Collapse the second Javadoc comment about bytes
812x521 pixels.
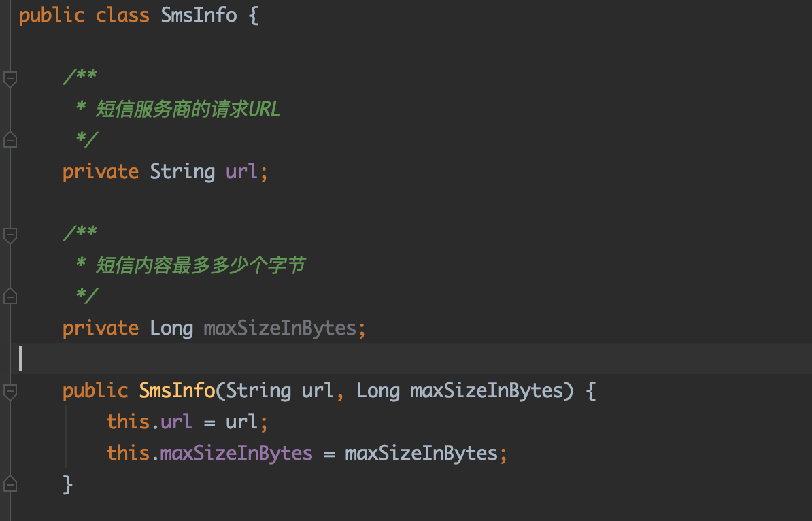click(10, 235)
